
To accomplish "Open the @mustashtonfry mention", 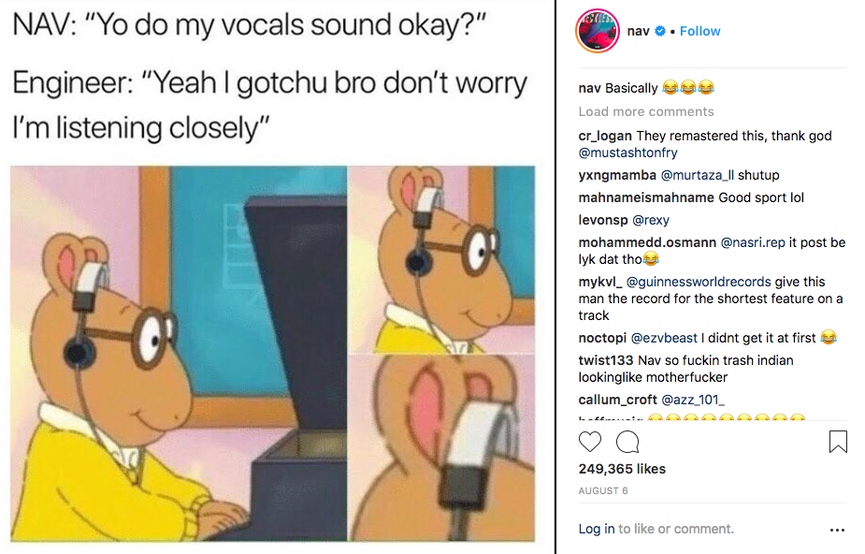I will coord(628,153).
